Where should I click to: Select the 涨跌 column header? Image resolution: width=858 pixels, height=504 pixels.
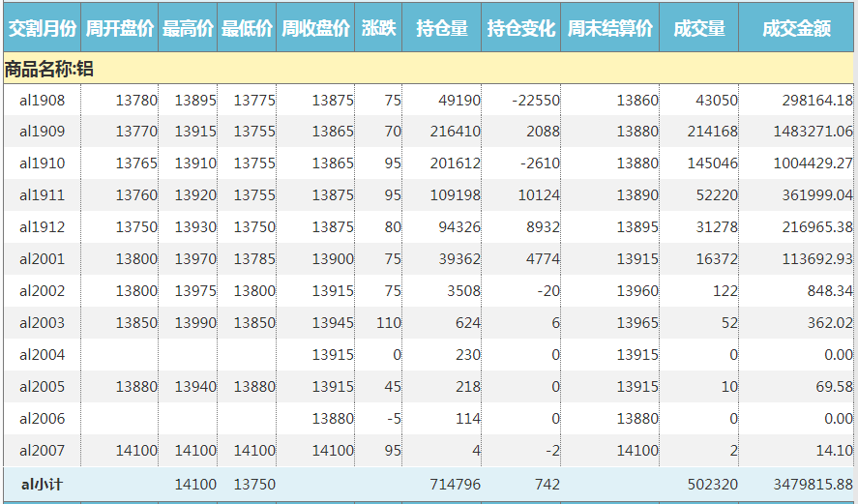[378, 29]
